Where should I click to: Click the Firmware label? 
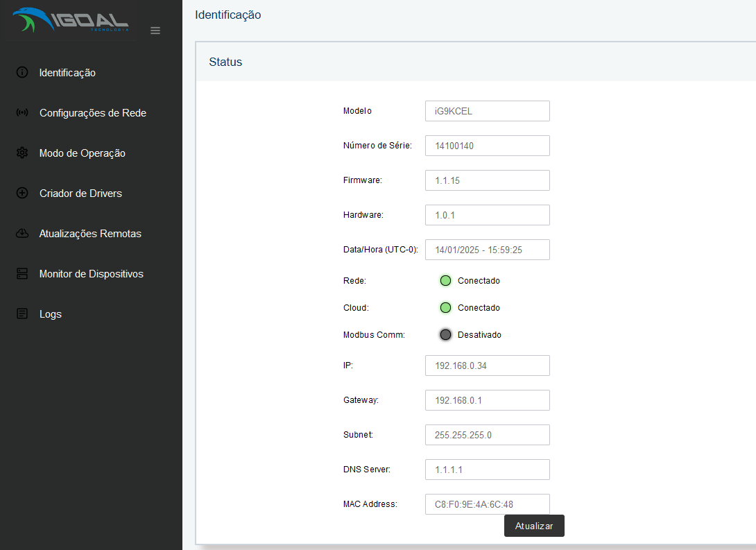[x=363, y=180]
